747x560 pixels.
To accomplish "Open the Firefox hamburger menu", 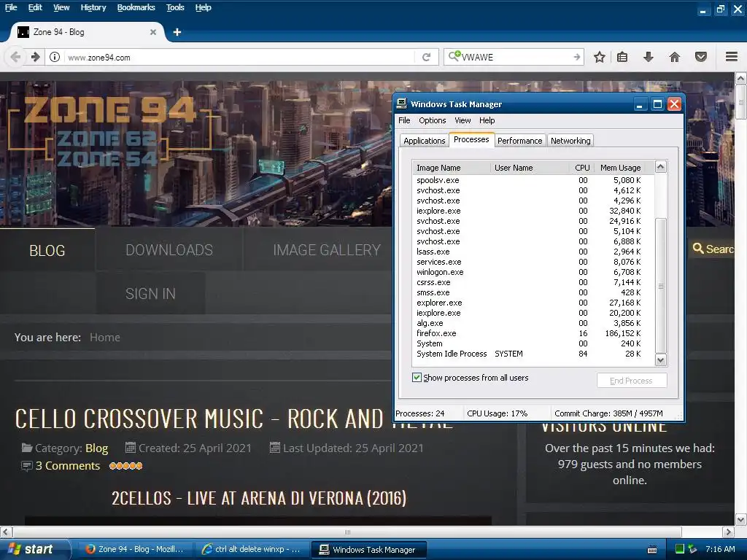I will [x=732, y=57].
